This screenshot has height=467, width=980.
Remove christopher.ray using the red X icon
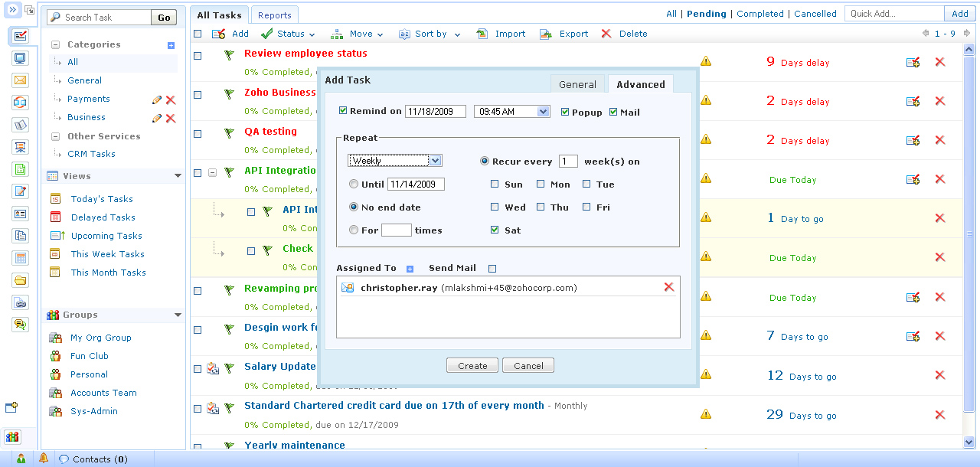point(668,287)
